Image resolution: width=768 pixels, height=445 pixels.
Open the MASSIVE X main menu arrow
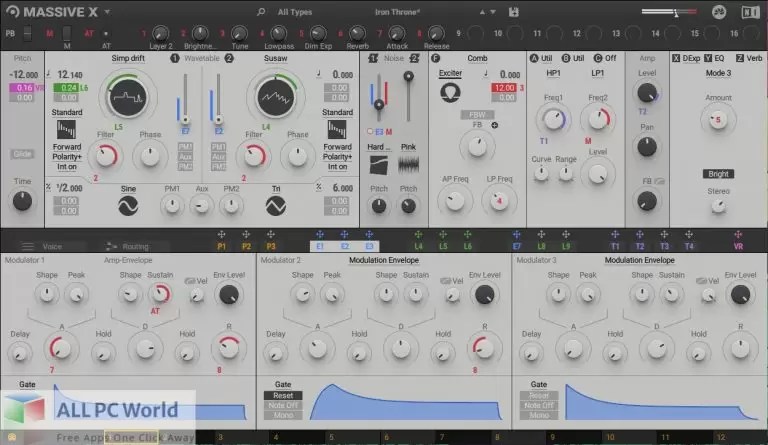point(107,12)
